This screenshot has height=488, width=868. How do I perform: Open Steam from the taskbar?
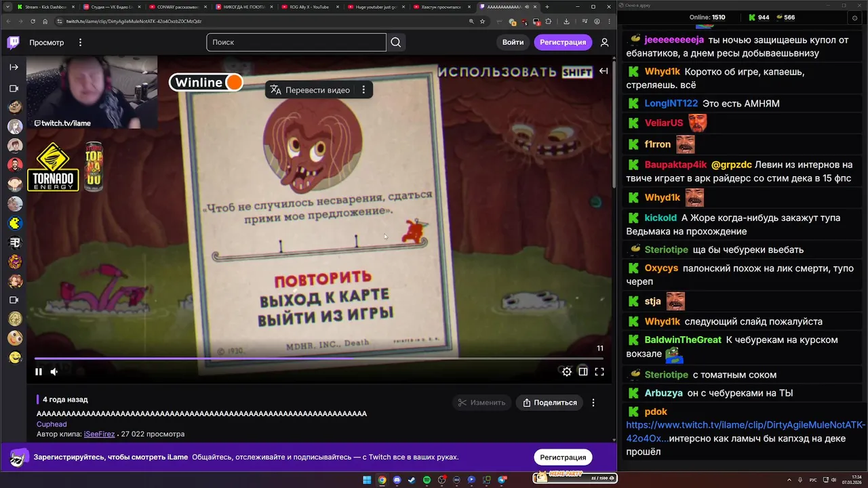[412, 480]
